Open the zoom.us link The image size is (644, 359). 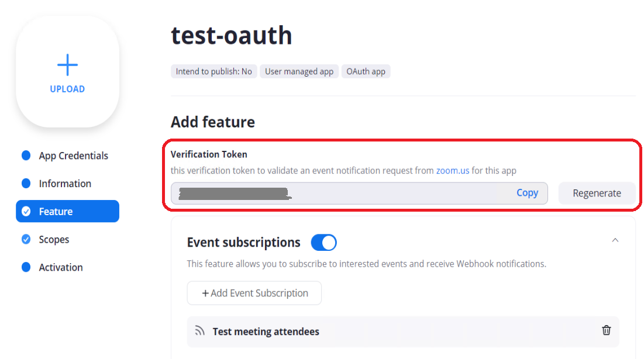click(452, 171)
